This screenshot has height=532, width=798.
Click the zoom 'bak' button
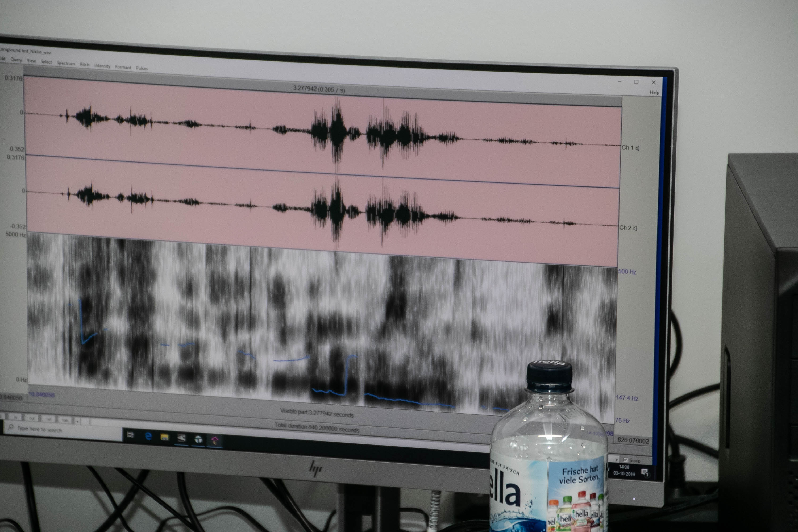click(65, 420)
